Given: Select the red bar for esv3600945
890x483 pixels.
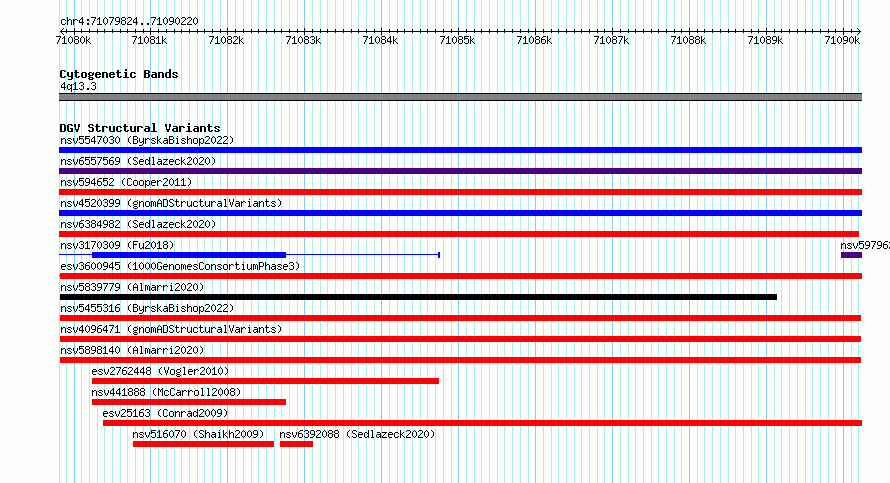Looking at the screenshot, I should pyautogui.click(x=460, y=276).
